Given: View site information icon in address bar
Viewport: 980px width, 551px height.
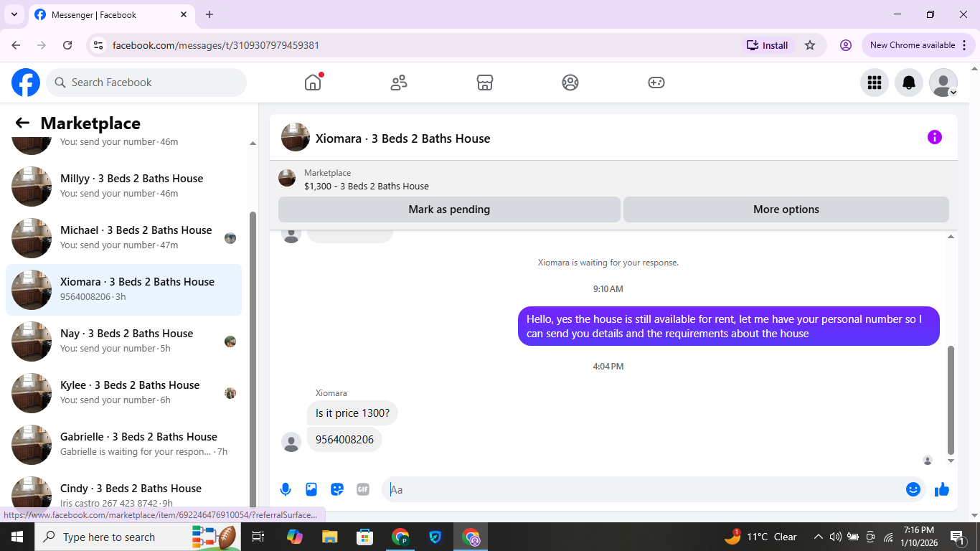Looking at the screenshot, I should click(x=99, y=45).
